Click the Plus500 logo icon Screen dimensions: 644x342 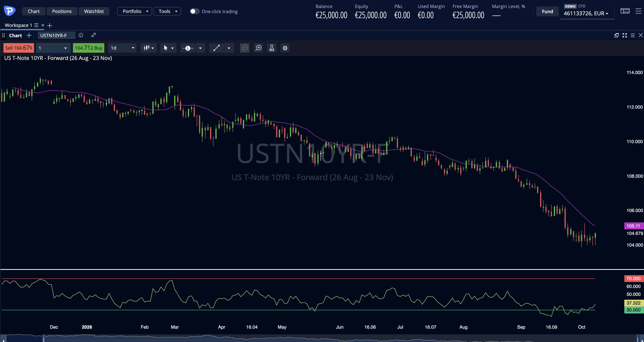(10, 11)
